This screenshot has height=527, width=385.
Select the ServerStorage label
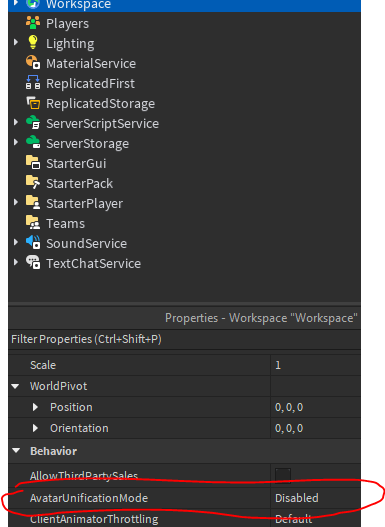(88, 144)
